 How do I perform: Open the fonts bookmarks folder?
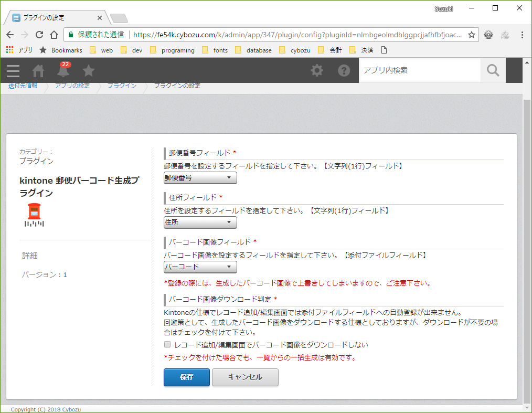click(x=215, y=50)
